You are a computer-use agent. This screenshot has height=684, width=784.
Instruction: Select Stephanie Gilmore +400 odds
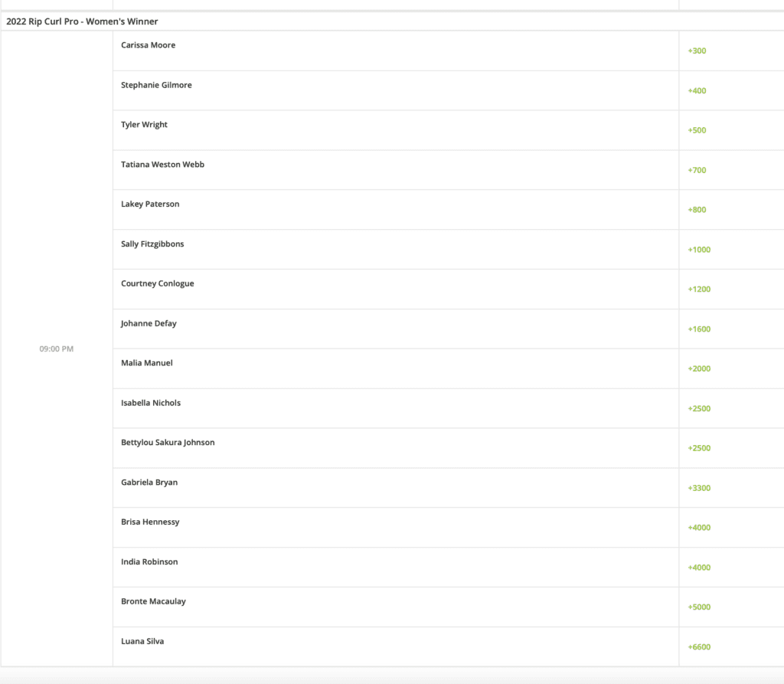click(697, 90)
